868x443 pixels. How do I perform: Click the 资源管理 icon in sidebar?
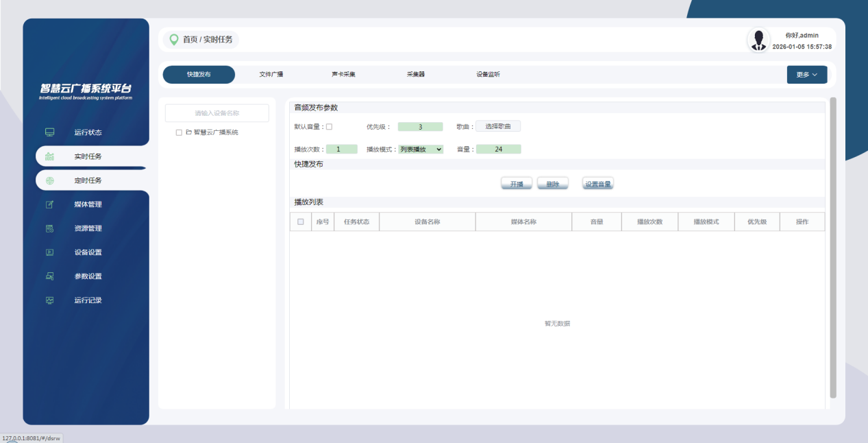click(49, 228)
